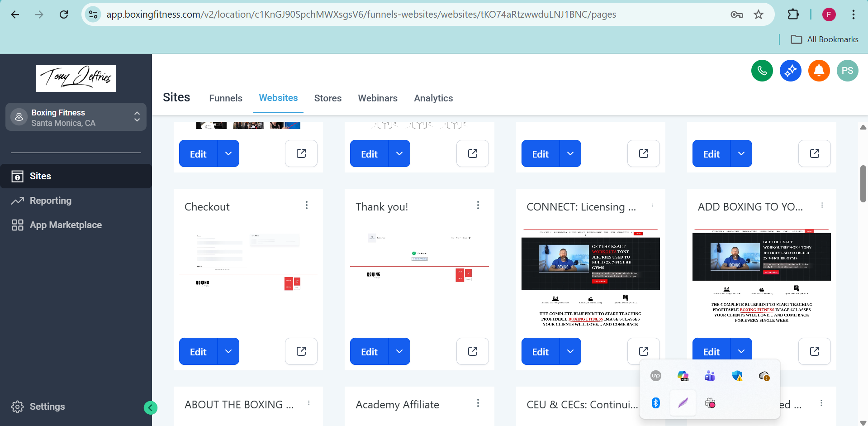Open Microsoft Teams from tray popup

709,376
